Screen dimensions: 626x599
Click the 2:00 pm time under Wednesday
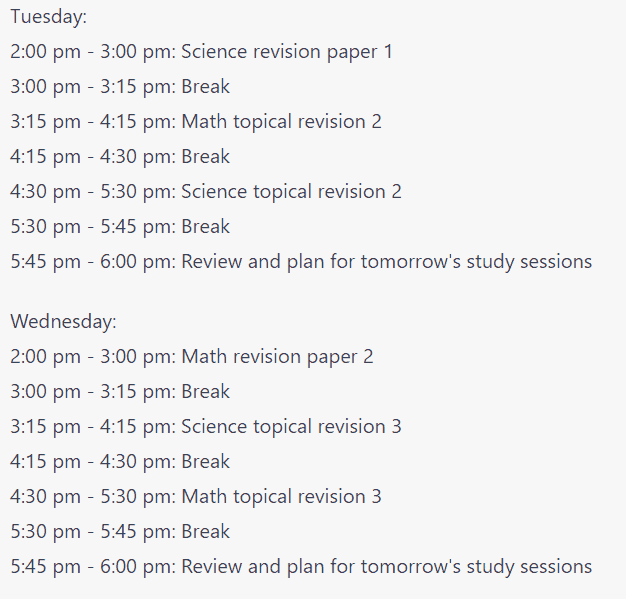[45, 357]
